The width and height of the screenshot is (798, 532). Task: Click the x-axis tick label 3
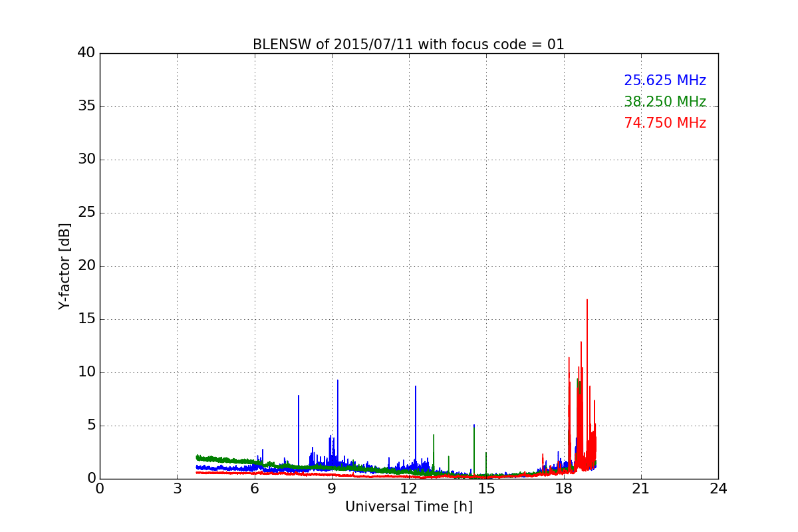pos(177,489)
